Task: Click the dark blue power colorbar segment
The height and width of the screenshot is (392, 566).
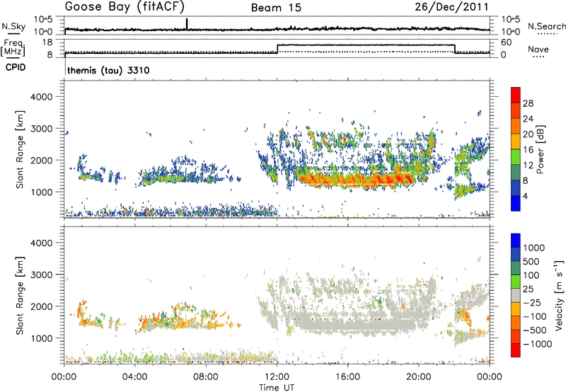Action: [516, 203]
